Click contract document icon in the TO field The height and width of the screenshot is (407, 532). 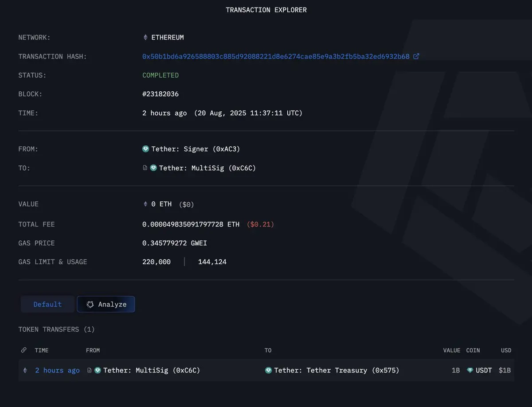[x=145, y=168]
